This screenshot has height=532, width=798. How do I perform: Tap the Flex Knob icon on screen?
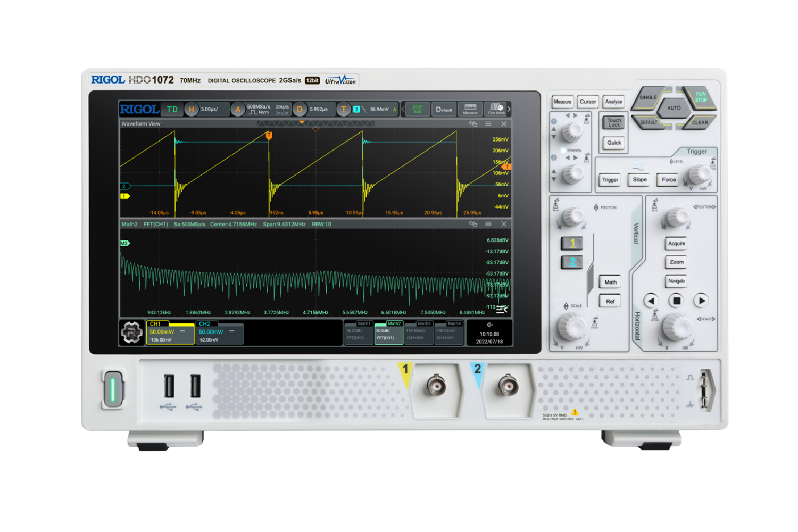[496, 109]
